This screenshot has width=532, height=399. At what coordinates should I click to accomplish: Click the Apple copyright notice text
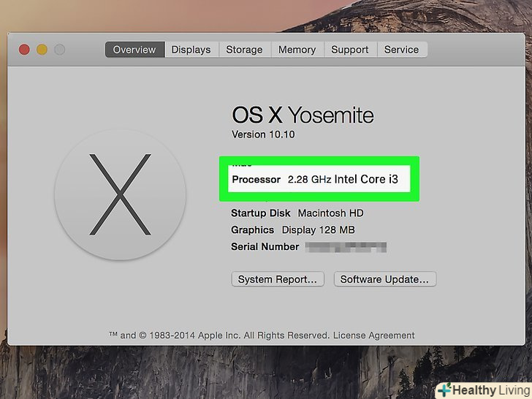pos(219,335)
